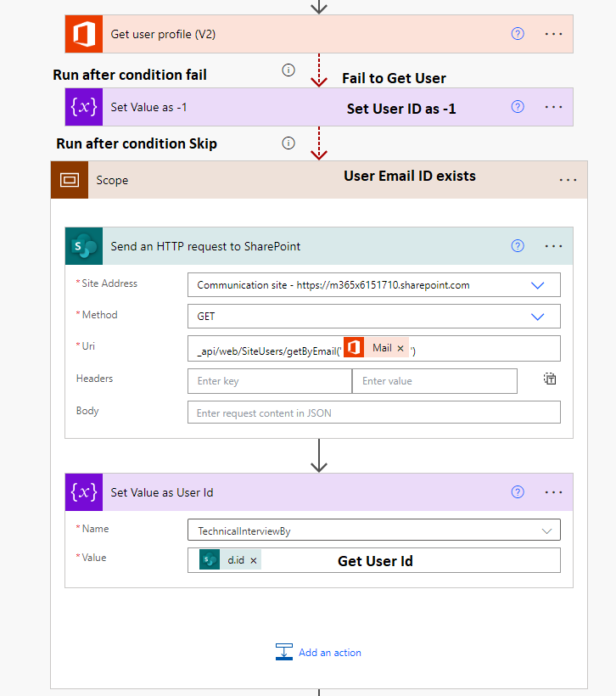
Task: Click the info icon beside Run after condition Skip
Action: pos(288,143)
